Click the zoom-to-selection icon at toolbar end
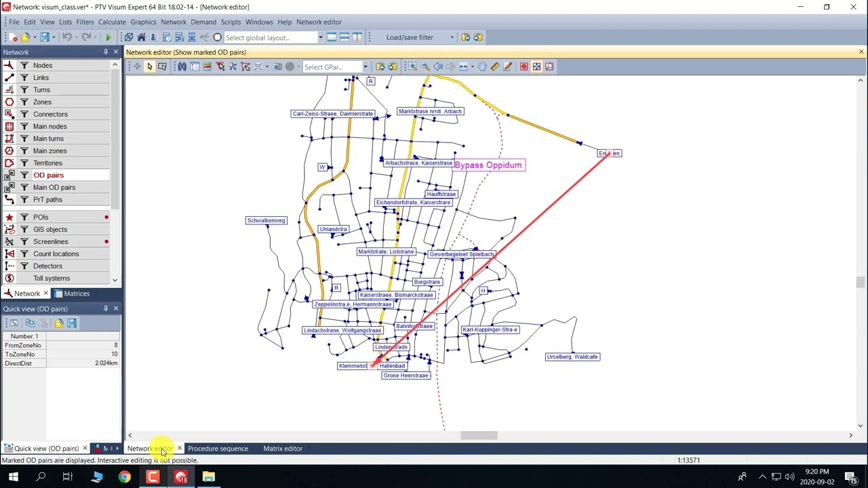Image resolution: width=868 pixels, height=488 pixels. (549, 66)
